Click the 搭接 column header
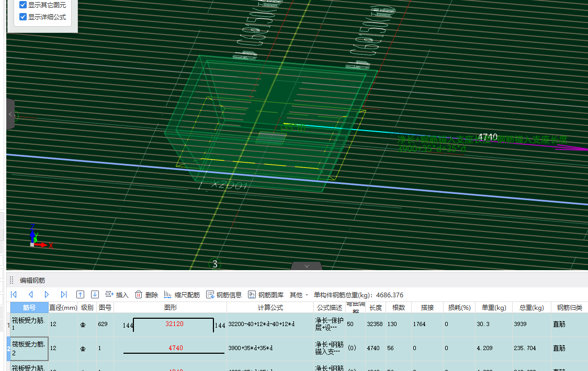The width and height of the screenshot is (588, 371). (x=427, y=307)
